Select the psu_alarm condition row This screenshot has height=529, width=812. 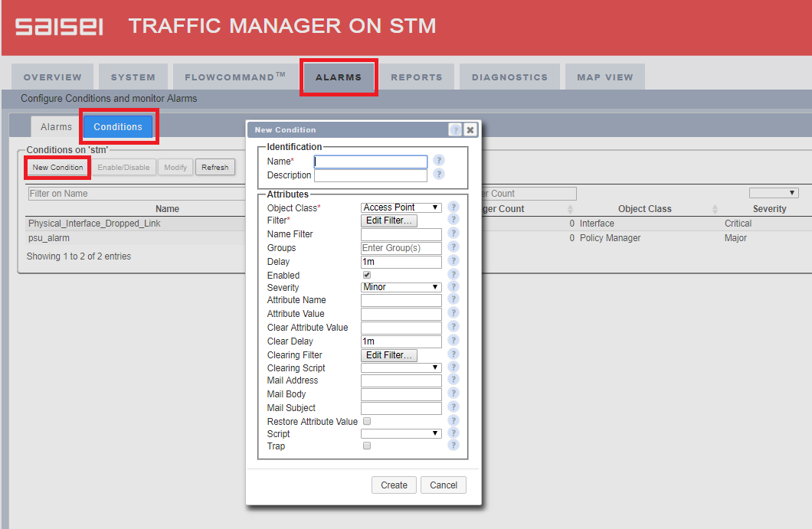point(49,238)
